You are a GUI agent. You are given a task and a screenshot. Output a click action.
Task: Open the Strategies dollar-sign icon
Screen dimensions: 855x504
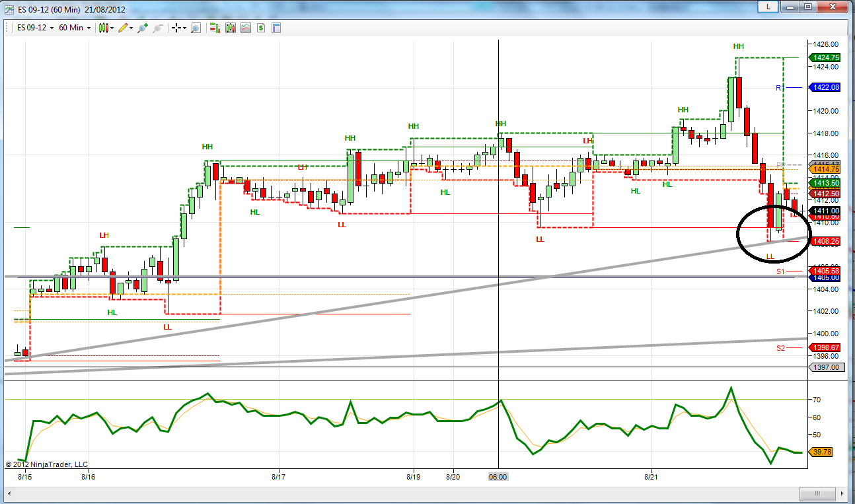tap(261, 28)
